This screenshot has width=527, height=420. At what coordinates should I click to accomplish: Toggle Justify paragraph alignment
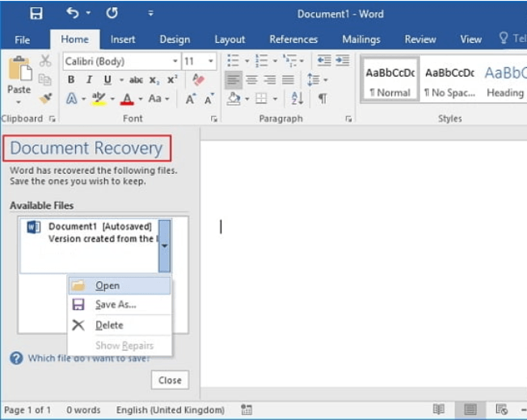(288, 80)
